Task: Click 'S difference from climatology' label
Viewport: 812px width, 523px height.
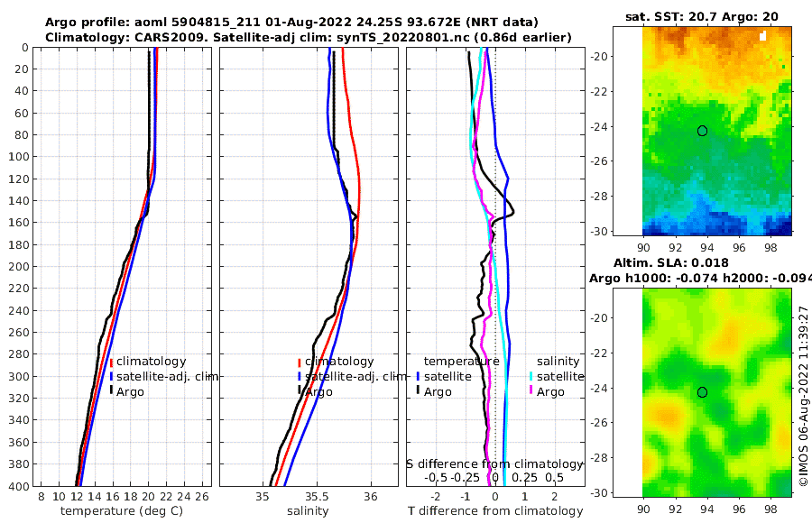Action: (x=494, y=464)
